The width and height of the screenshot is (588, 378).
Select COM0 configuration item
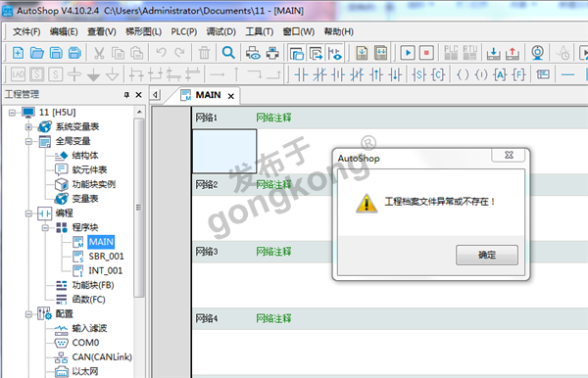(85, 343)
